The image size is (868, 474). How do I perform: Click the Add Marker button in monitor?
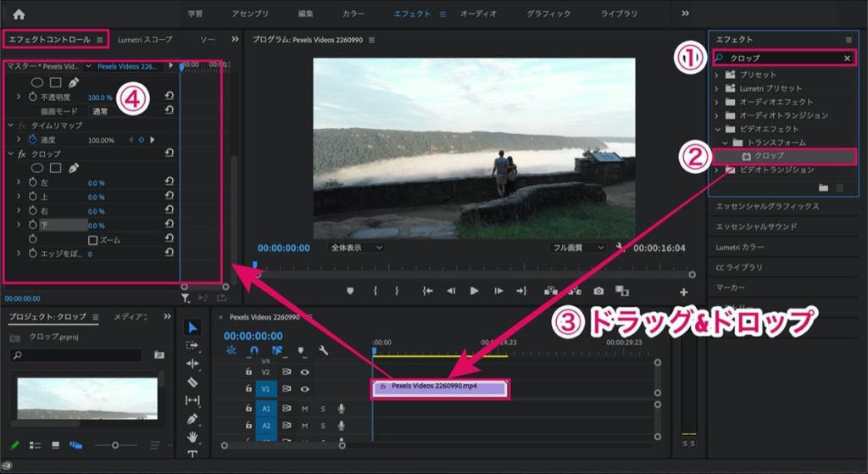(x=350, y=291)
